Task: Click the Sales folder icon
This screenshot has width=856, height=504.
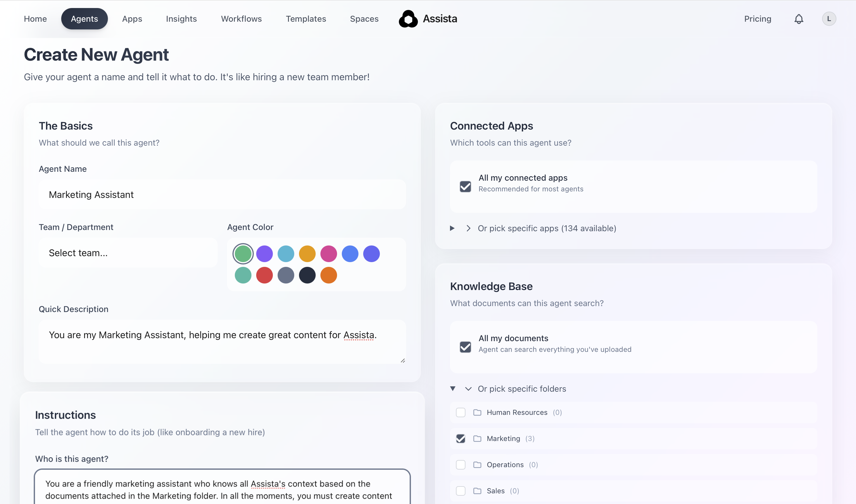Action: (x=477, y=491)
